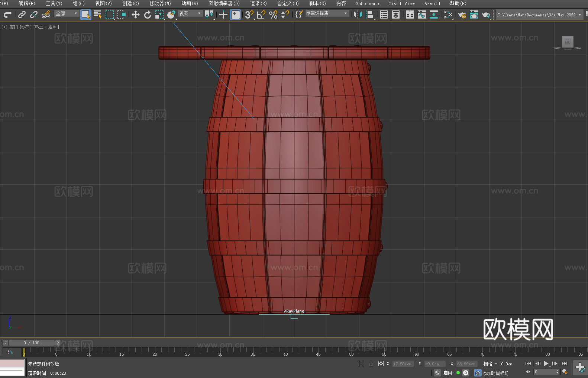Open the Rendered Frame Window

point(474,15)
